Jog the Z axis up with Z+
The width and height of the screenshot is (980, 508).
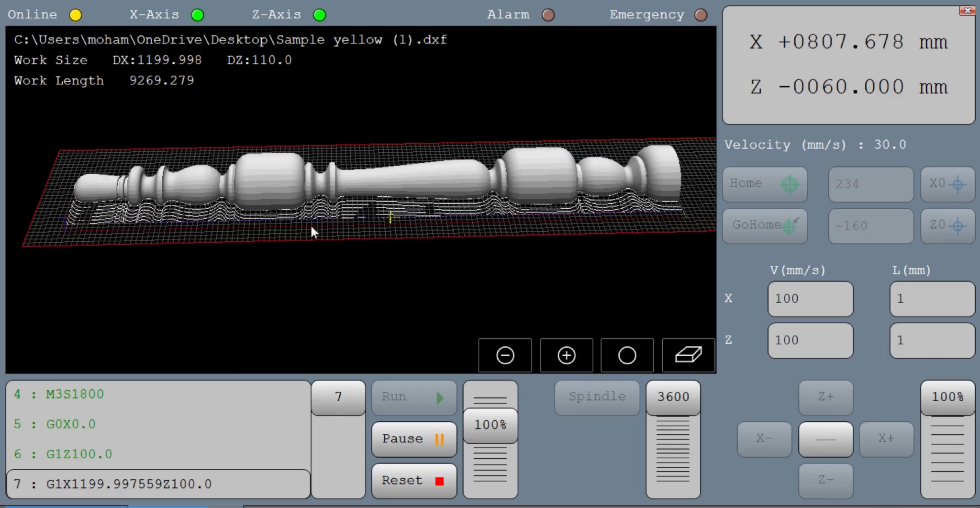click(x=825, y=397)
